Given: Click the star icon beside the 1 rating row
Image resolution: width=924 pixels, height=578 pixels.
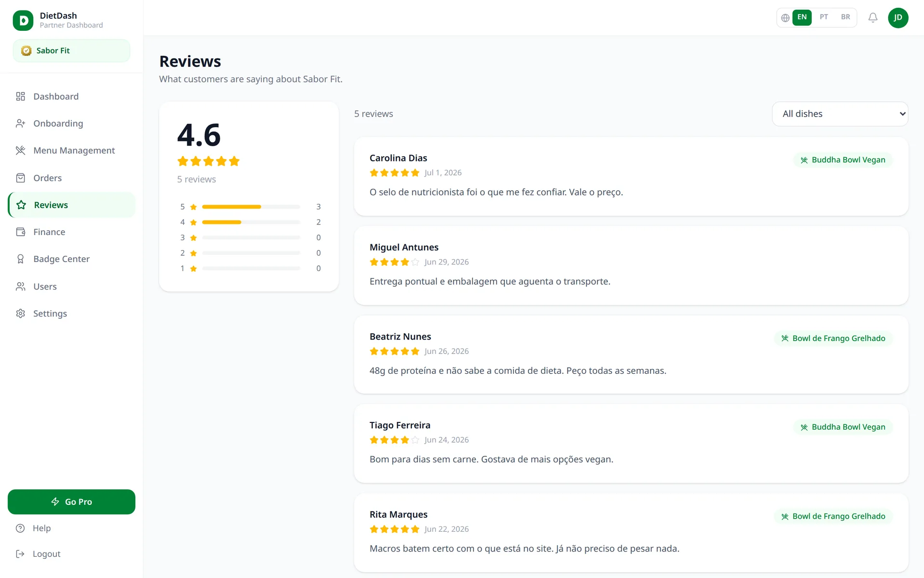Looking at the screenshot, I should pos(193,268).
